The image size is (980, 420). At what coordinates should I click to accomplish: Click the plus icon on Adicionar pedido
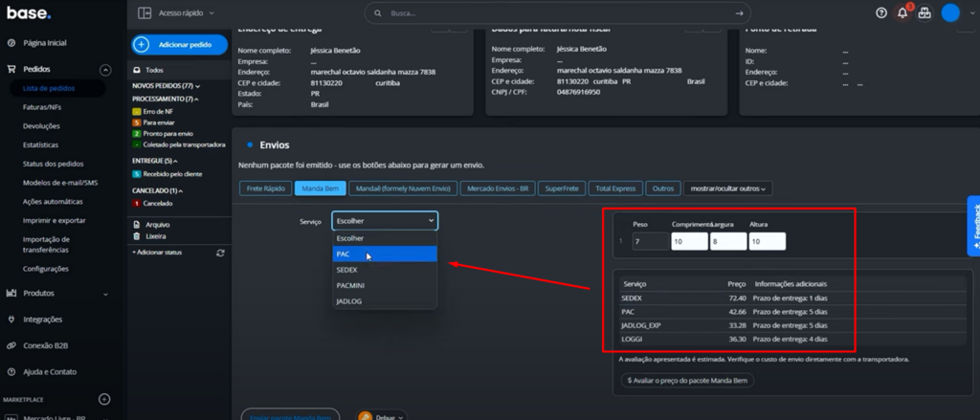(x=142, y=45)
